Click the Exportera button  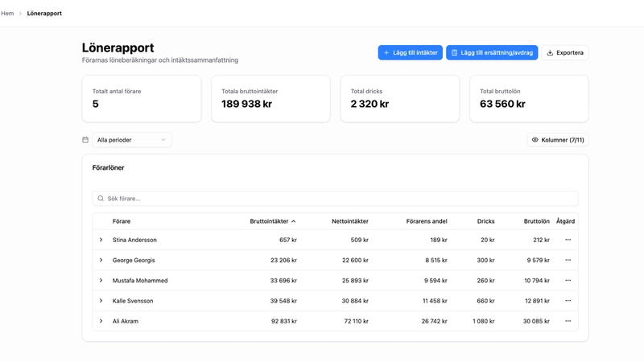[x=565, y=52]
